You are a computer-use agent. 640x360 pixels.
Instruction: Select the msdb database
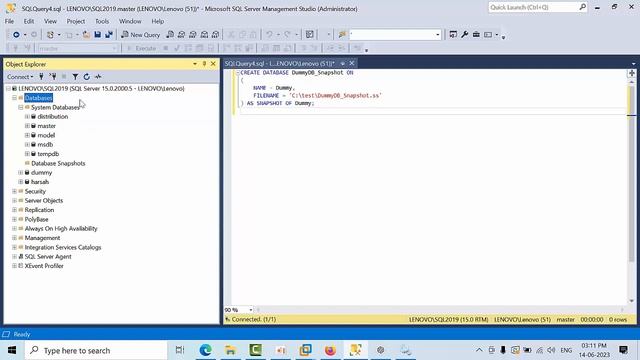pyautogui.click(x=45, y=144)
